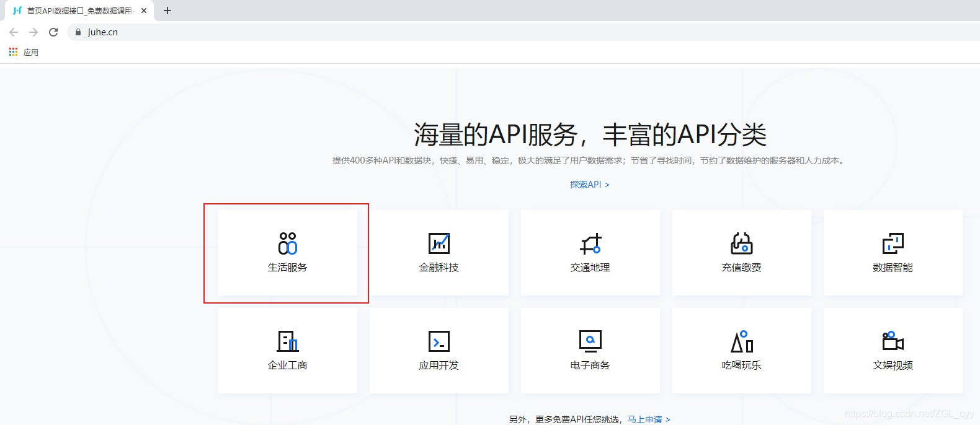The image size is (980, 425).
Task: Select the 企业工商 label text
Action: tap(288, 366)
